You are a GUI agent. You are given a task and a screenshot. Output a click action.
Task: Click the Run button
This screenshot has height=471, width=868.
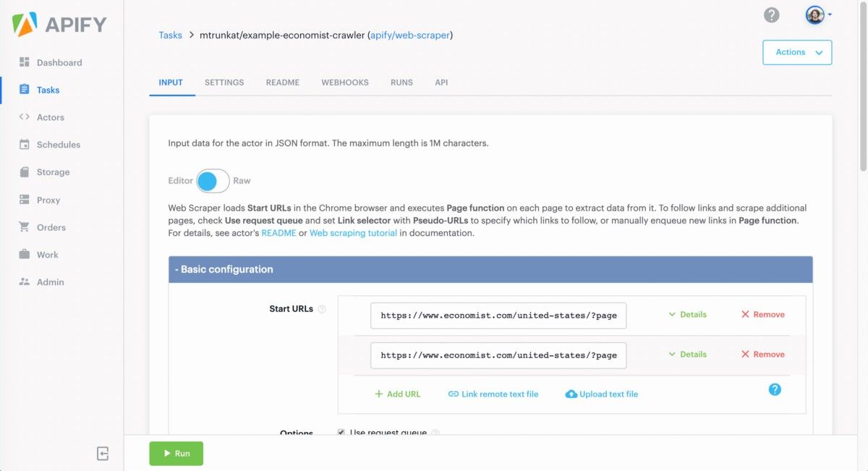click(x=176, y=453)
